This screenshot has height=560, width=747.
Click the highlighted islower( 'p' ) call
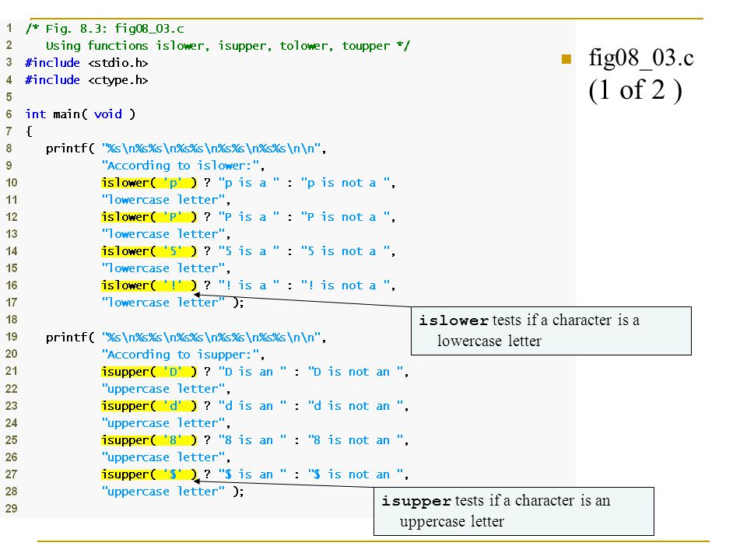tap(149, 183)
